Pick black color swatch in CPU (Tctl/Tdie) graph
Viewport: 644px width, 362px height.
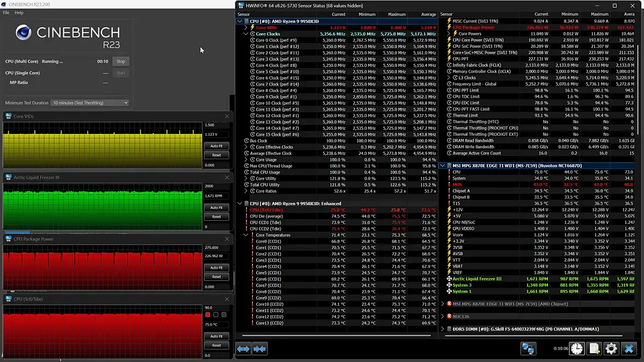click(x=216, y=315)
